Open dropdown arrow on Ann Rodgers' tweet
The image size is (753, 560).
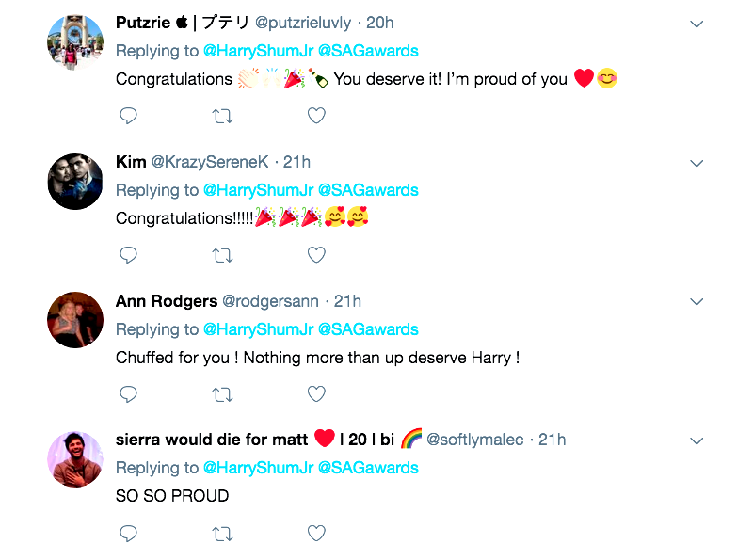pos(697,302)
